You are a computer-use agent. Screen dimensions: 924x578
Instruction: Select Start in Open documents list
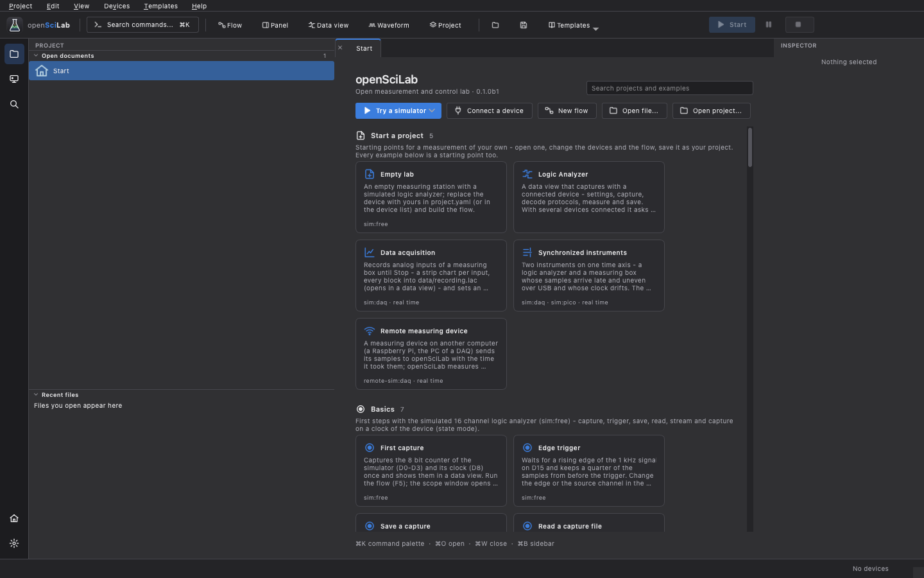182,71
